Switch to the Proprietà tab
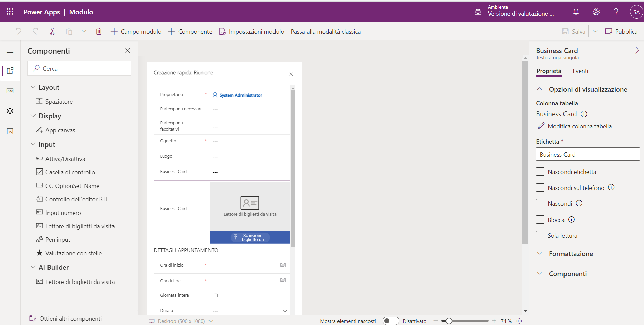 (549, 71)
